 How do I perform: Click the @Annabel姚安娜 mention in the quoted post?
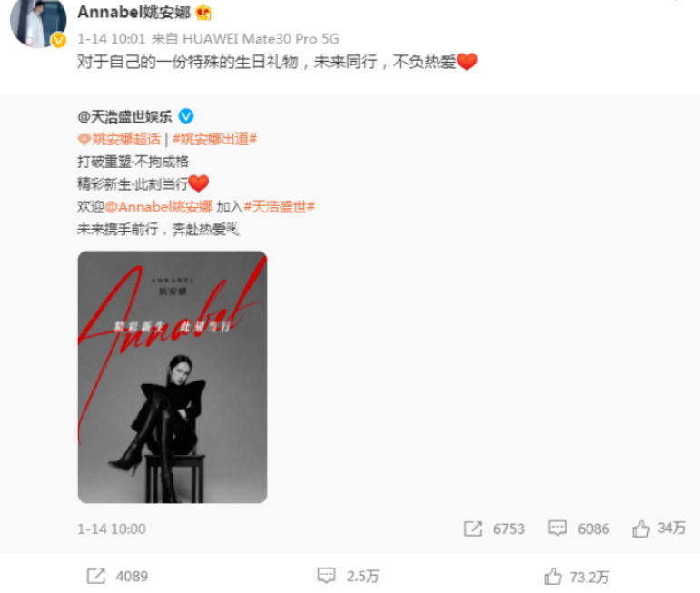(x=159, y=207)
